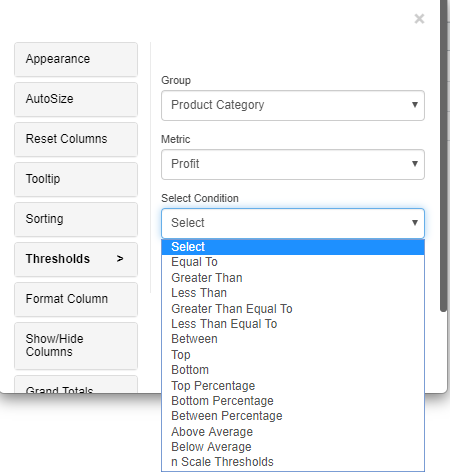Open Show/Hide Columns panel
The image size is (450, 472).
tap(76, 346)
